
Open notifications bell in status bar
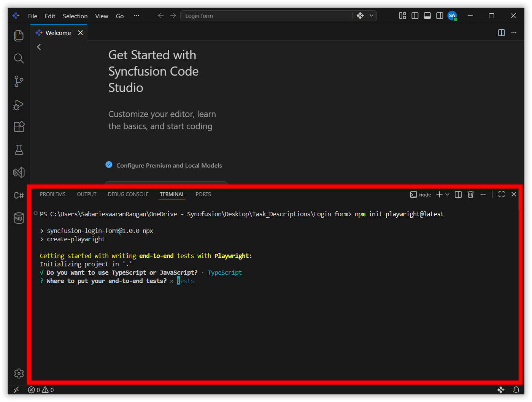516,390
